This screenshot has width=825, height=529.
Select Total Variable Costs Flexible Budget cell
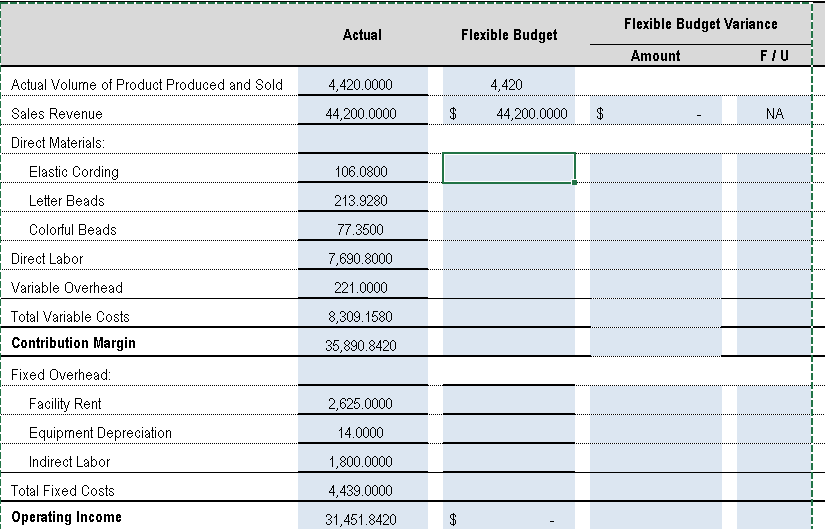pos(509,313)
